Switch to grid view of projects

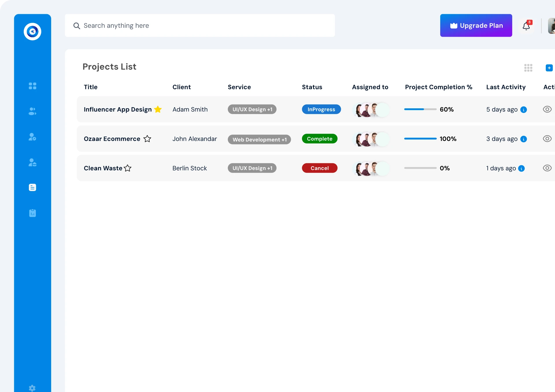(528, 68)
